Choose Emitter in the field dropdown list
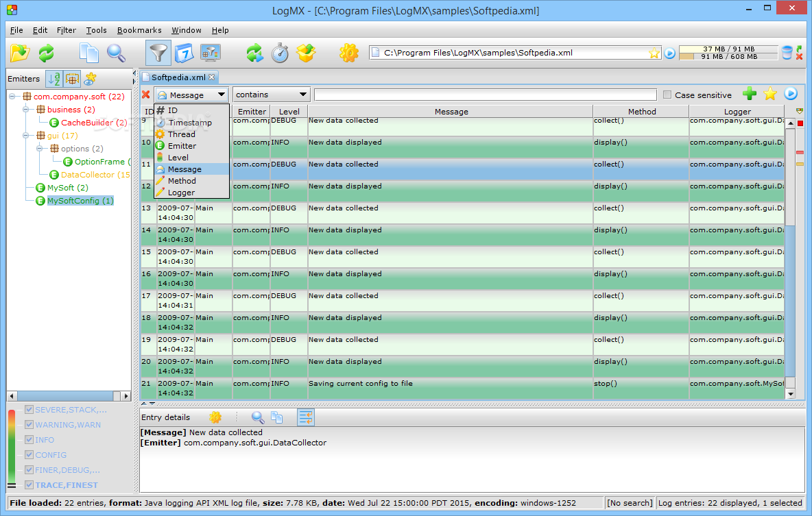 191,146
